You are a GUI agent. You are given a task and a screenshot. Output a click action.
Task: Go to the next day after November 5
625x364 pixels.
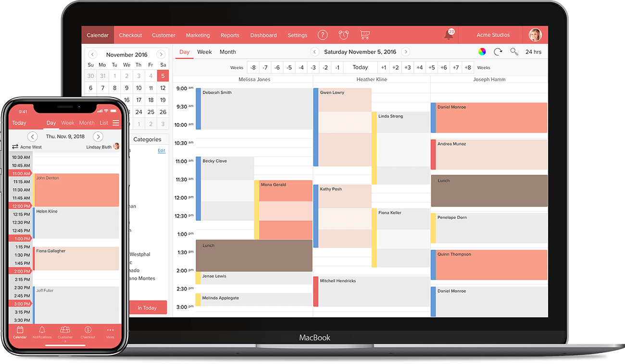click(406, 52)
